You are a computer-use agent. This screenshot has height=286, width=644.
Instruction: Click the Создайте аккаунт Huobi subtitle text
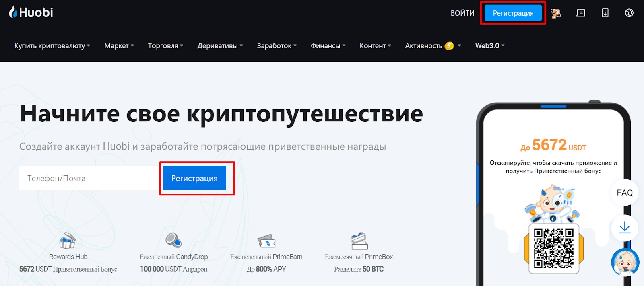click(x=202, y=146)
